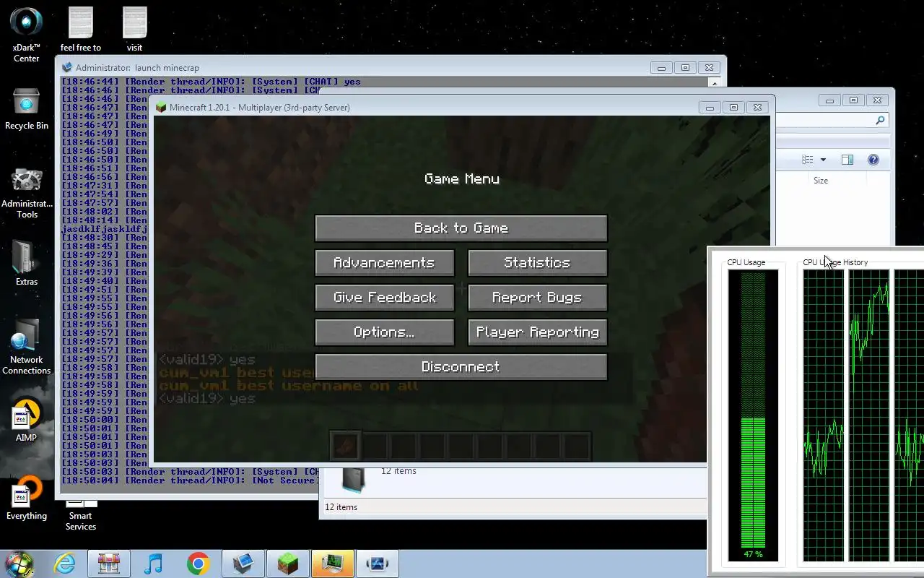Screen dimensions: 924x578
Task: Open the 'feel free to' text file icon
Action: pos(81,30)
